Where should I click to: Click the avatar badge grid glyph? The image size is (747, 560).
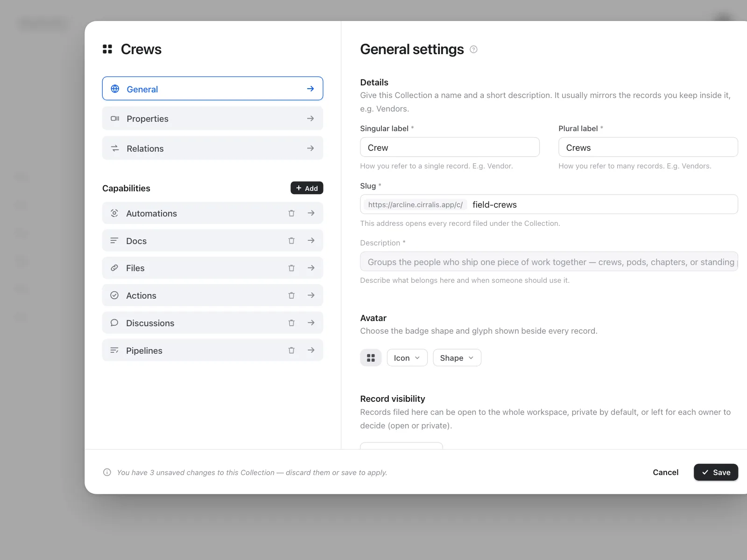371,358
